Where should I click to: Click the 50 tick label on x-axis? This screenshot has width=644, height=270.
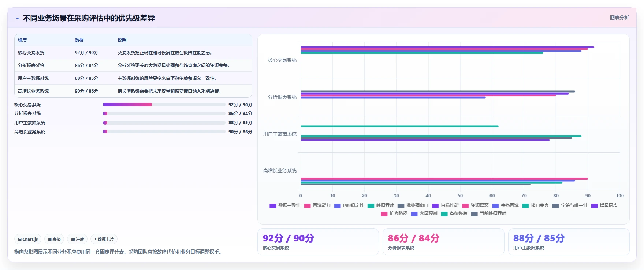460,196
